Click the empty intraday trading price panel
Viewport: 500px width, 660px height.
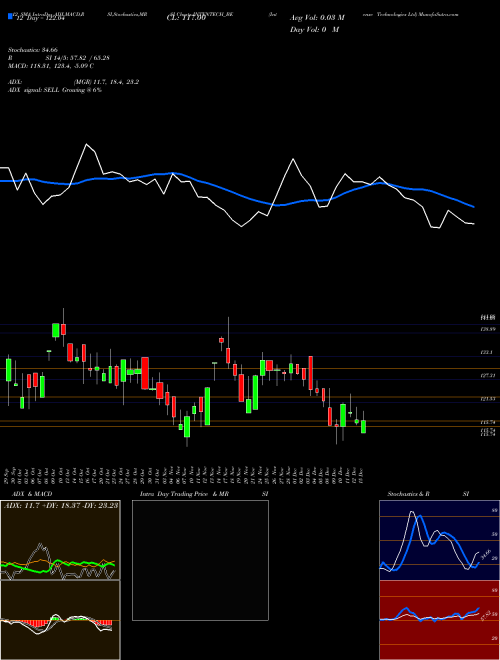coord(200,560)
